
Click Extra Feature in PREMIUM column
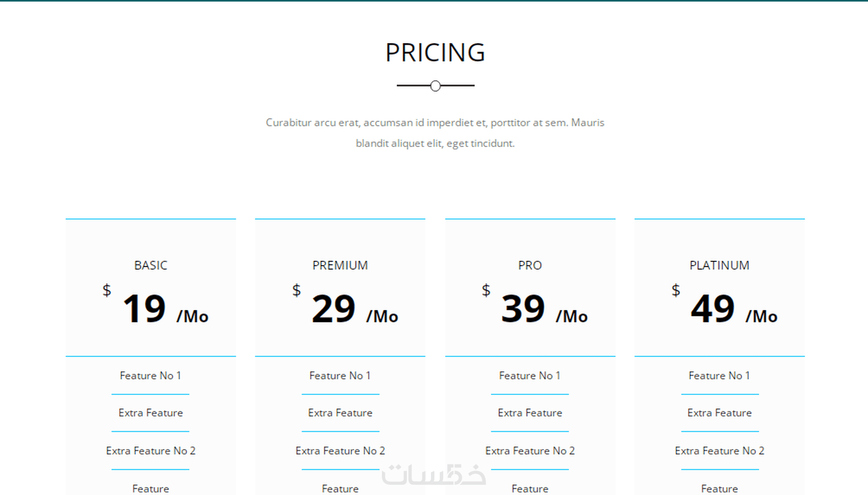pyautogui.click(x=340, y=413)
